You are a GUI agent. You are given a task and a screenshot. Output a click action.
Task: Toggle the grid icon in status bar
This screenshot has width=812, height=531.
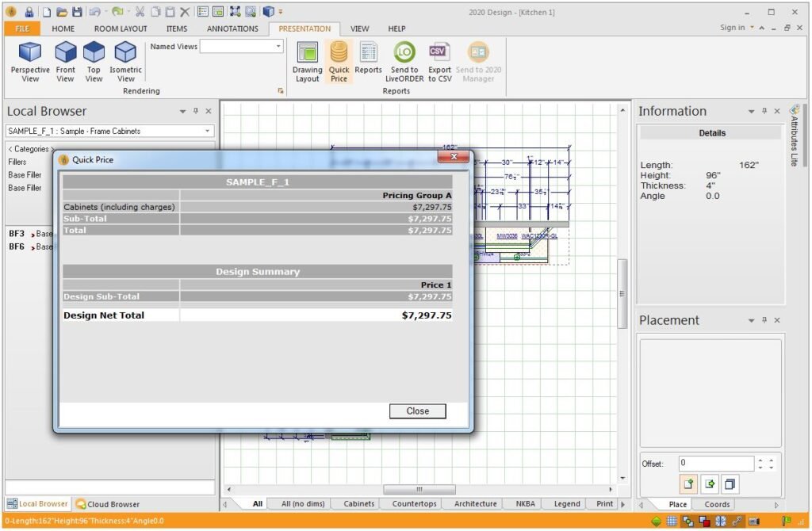pyautogui.click(x=672, y=521)
